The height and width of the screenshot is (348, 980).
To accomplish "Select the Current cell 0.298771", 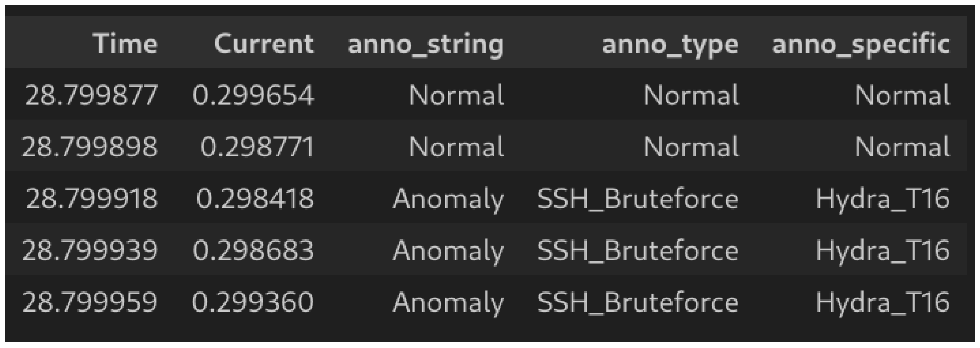I will point(257,147).
